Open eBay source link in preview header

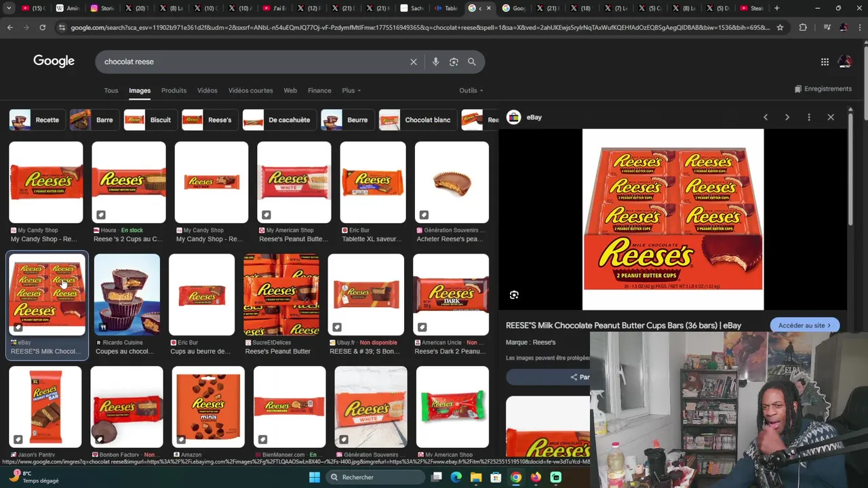click(525, 117)
